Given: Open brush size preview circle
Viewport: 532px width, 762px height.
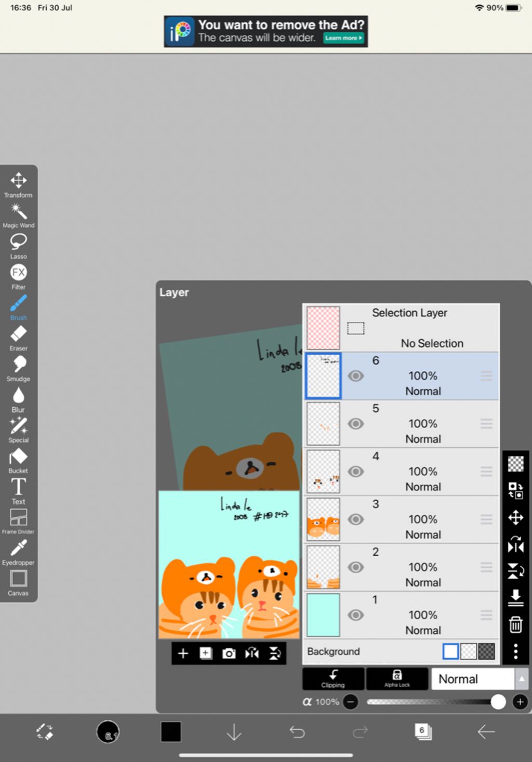Looking at the screenshot, I should coord(108,732).
